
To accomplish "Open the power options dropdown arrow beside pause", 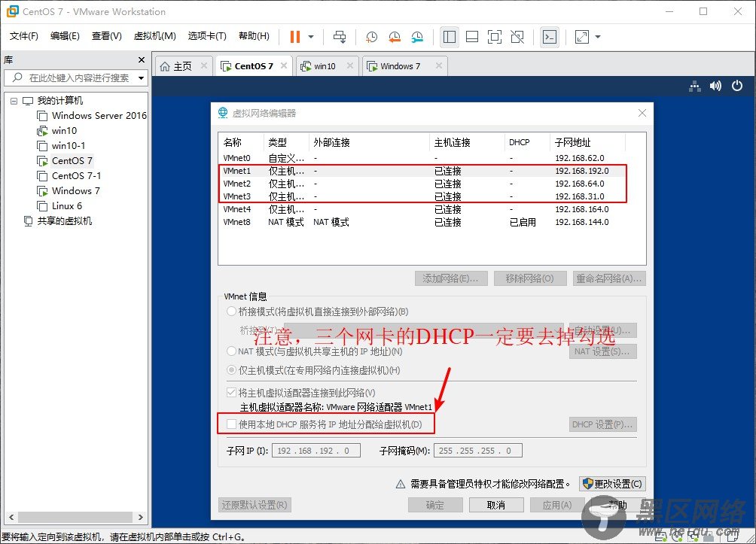I will tap(311, 37).
